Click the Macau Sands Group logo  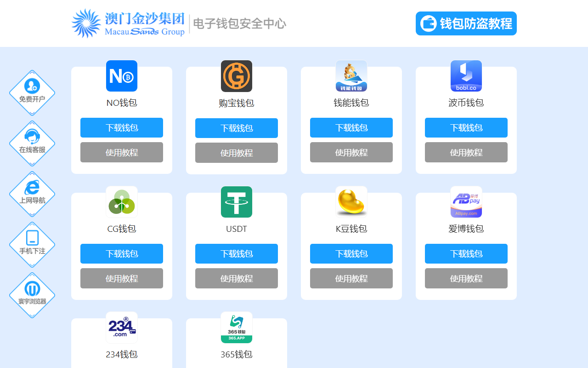click(128, 23)
